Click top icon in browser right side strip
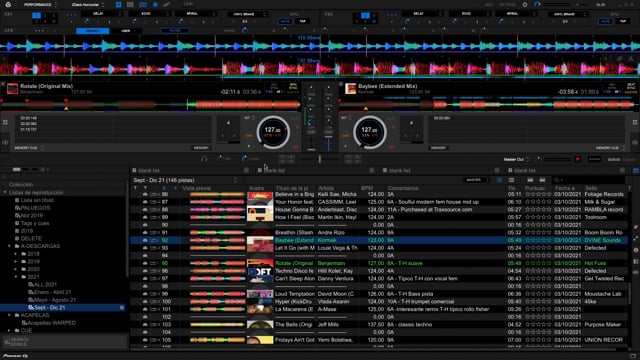This screenshot has height=360, width=640. click(x=636, y=171)
